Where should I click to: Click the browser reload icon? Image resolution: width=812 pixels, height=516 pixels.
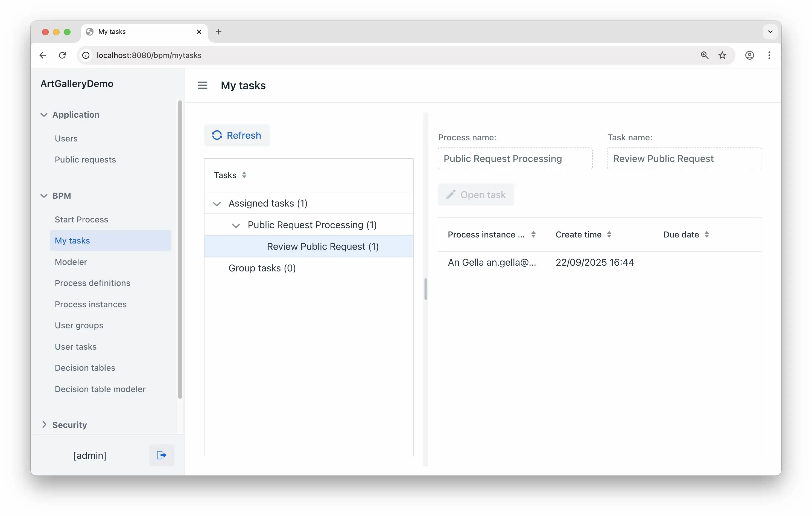coord(62,55)
